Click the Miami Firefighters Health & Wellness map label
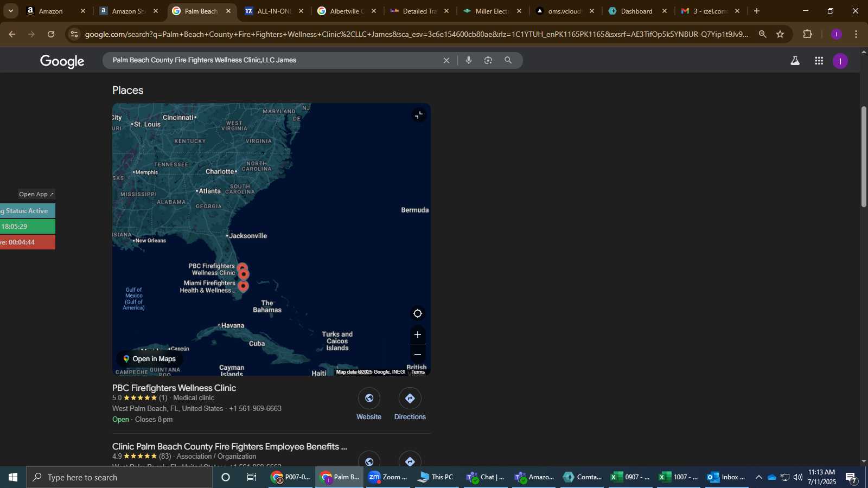 pyautogui.click(x=208, y=287)
